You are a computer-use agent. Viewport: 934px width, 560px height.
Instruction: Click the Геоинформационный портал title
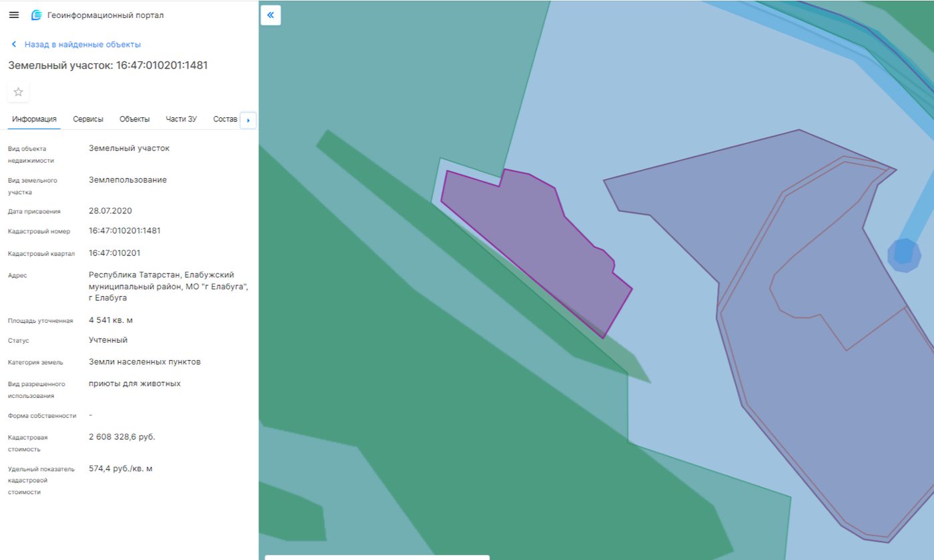[105, 15]
